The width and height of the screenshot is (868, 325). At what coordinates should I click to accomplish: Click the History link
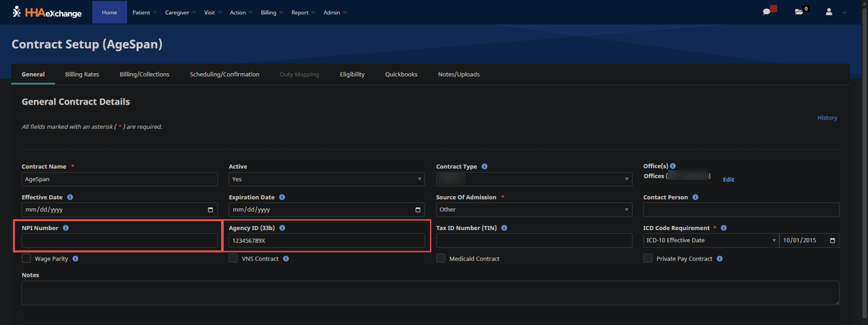(x=827, y=118)
